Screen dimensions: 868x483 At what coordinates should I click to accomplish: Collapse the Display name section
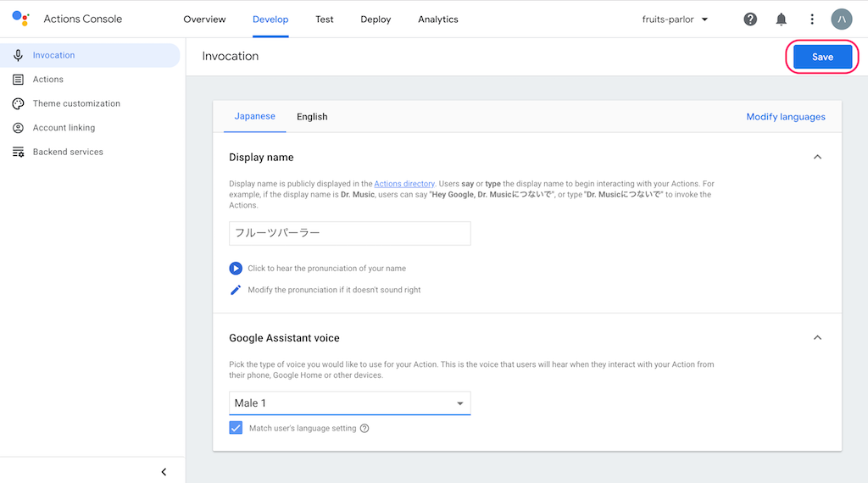(x=817, y=157)
